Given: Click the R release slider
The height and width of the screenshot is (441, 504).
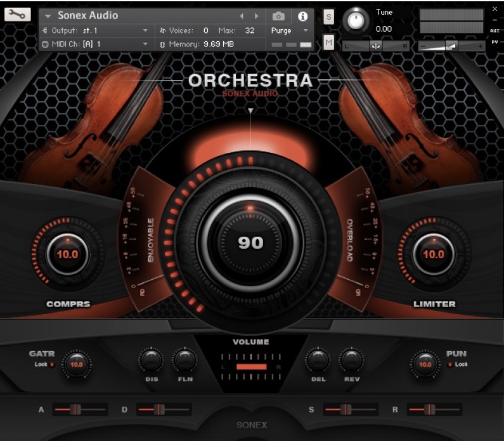Looking at the screenshot, I should [434, 409].
